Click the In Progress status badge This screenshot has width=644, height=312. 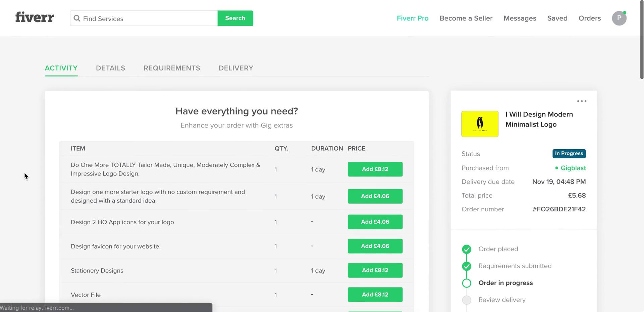point(569,154)
